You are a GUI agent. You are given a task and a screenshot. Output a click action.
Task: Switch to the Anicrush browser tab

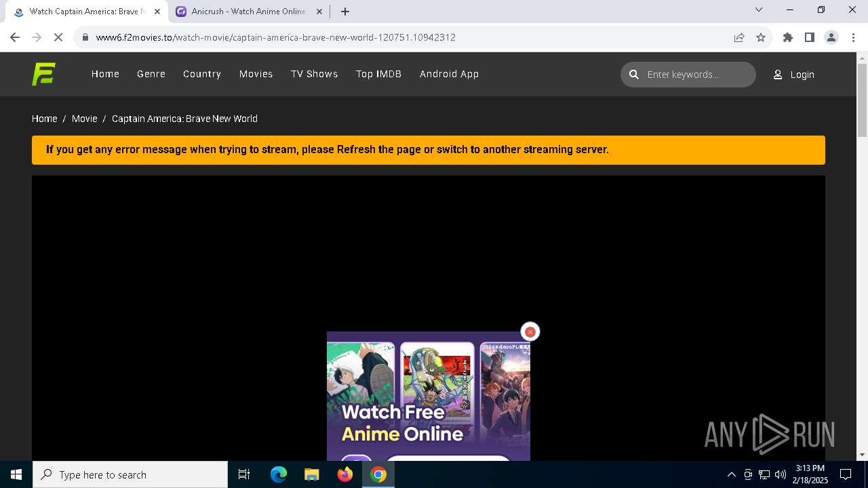click(248, 12)
